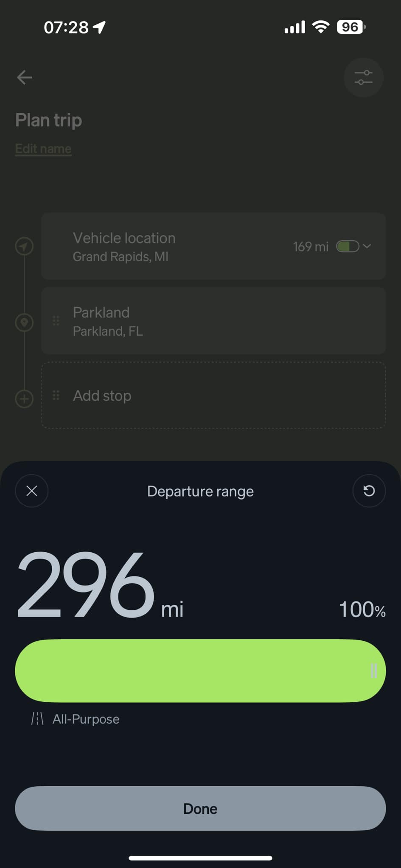Tap the slider handle at 100%
401x868 pixels.
[x=373, y=670]
